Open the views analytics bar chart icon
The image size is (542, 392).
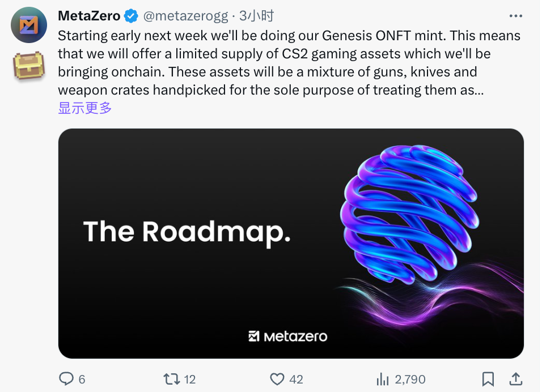pos(382,379)
